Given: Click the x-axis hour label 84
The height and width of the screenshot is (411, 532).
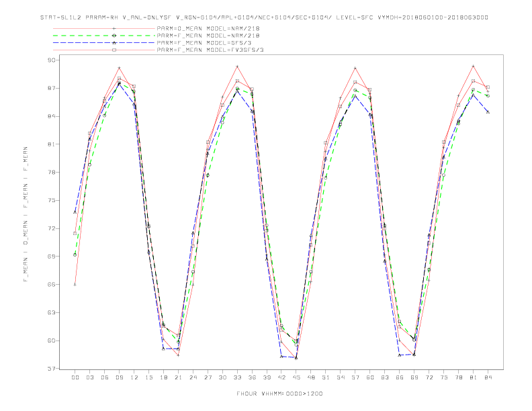Looking at the screenshot, I should tap(488, 377).
